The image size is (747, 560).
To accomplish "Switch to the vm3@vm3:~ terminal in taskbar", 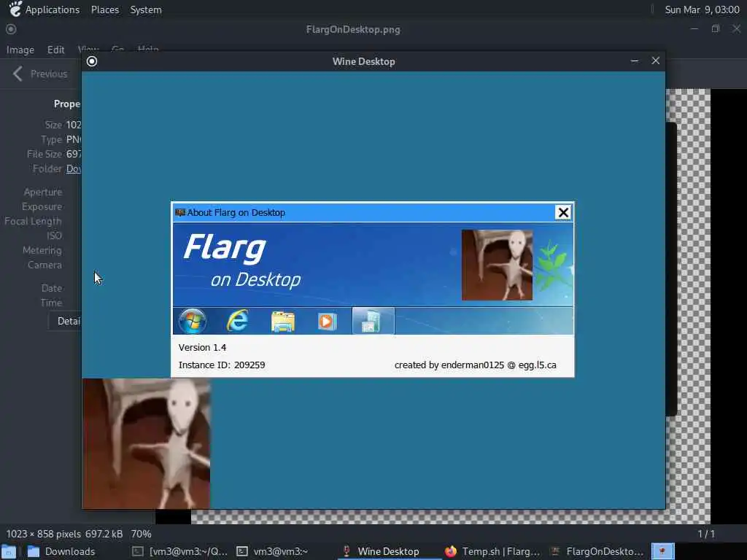I will click(273, 551).
